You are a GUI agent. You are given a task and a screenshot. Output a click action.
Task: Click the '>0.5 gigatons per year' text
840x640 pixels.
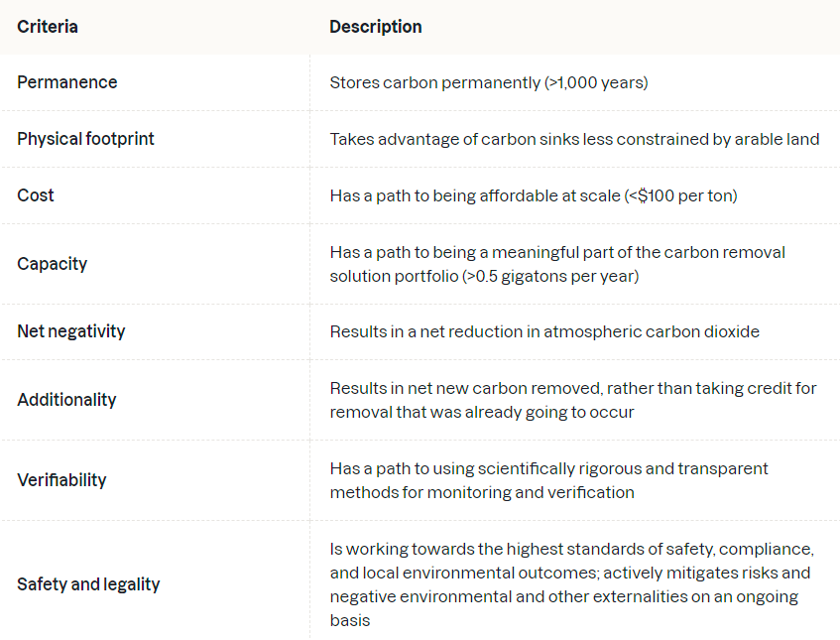click(x=550, y=276)
